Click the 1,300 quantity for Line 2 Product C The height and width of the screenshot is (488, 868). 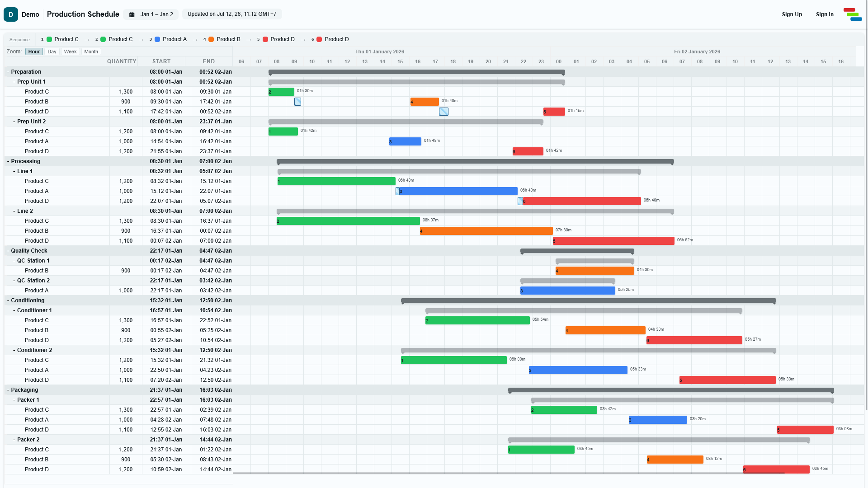[x=126, y=221]
